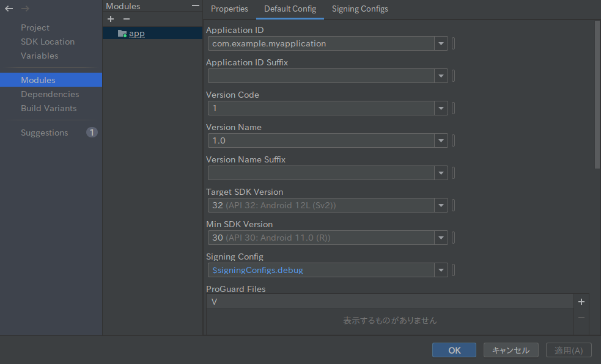
Task: Collapse the Modules panel with the minimize icon
Action: click(194, 5)
